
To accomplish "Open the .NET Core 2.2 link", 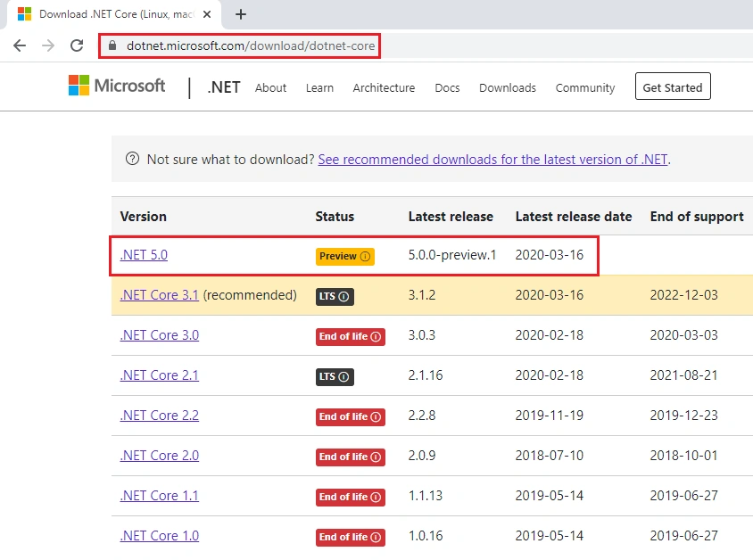I will (x=159, y=415).
